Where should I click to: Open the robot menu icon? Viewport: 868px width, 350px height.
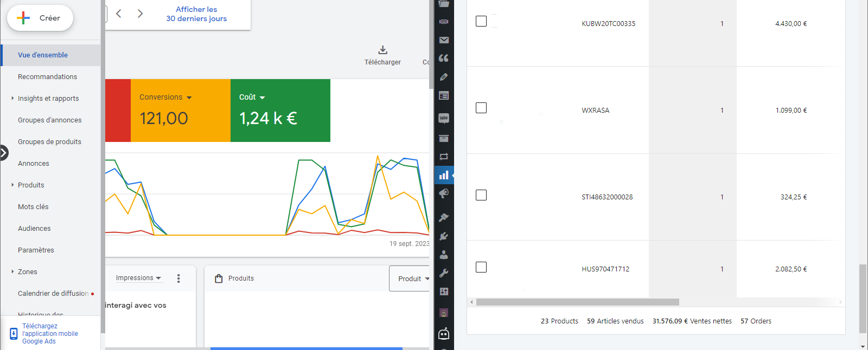[444, 334]
